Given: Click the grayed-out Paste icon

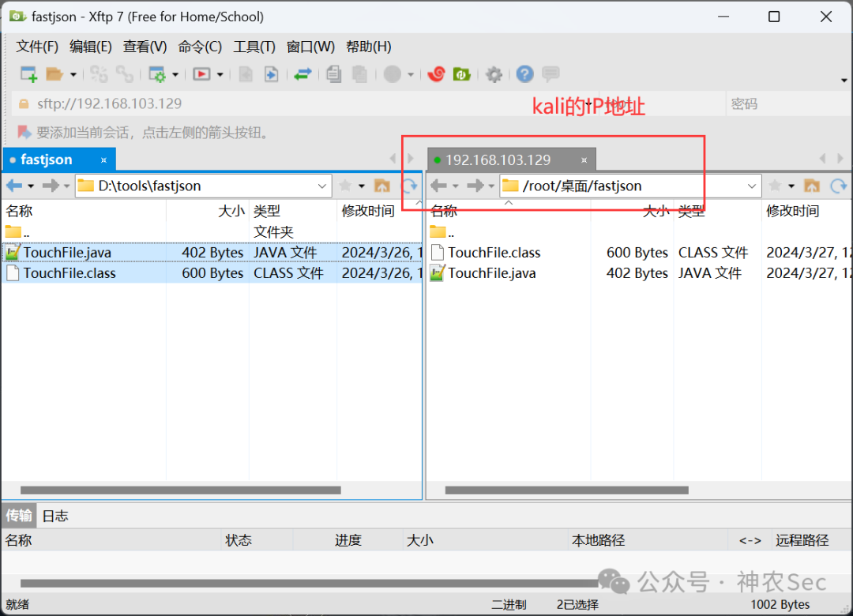Looking at the screenshot, I should pyautogui.click(x=359, y=74).
